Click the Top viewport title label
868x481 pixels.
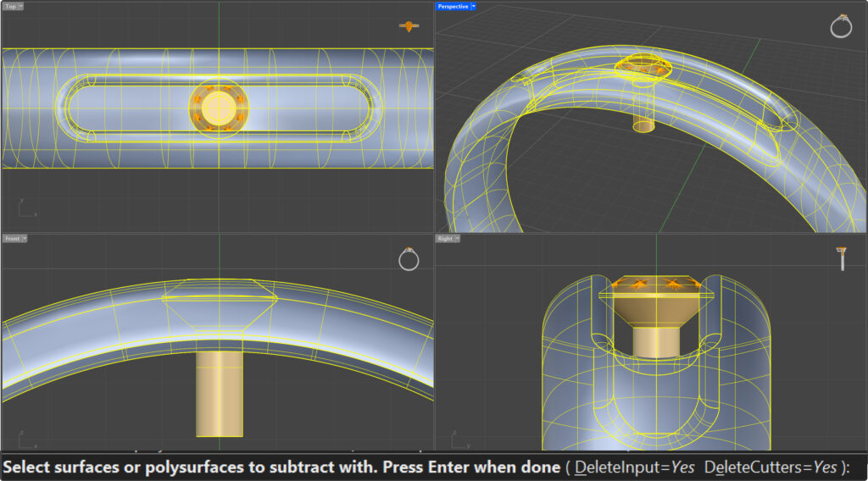point(10,6)
